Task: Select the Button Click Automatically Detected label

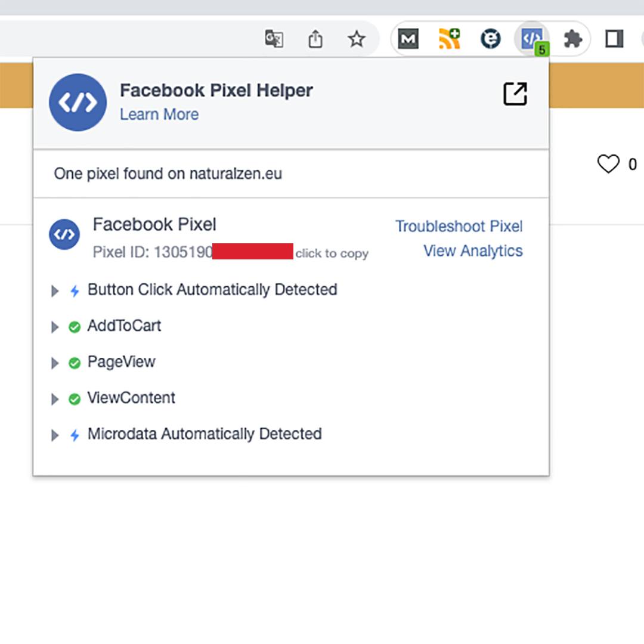Action: tap(212, 290)
